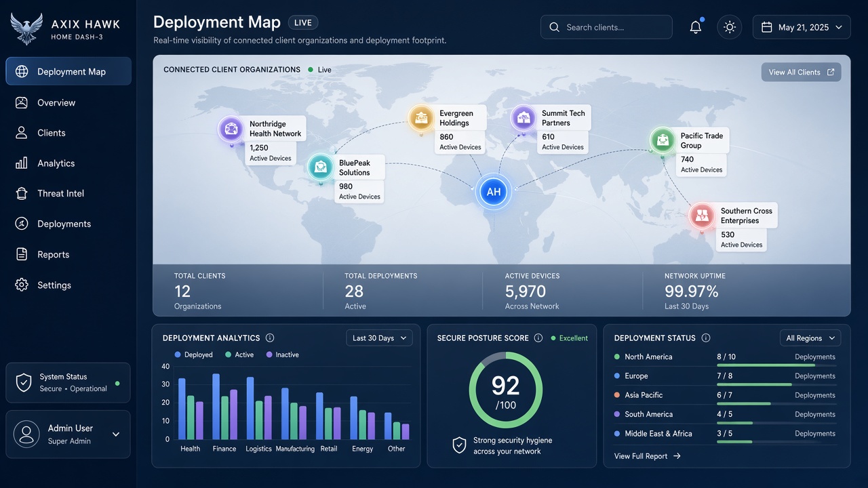The image size is (868, 488).
Task: Click the central AH hub node
Action: (494, 192)
